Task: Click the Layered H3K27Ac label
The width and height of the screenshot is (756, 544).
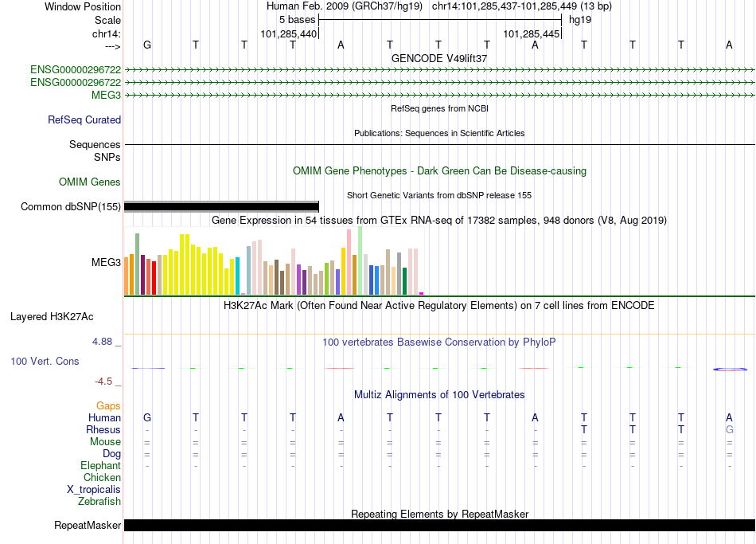Action: point(52,317)
